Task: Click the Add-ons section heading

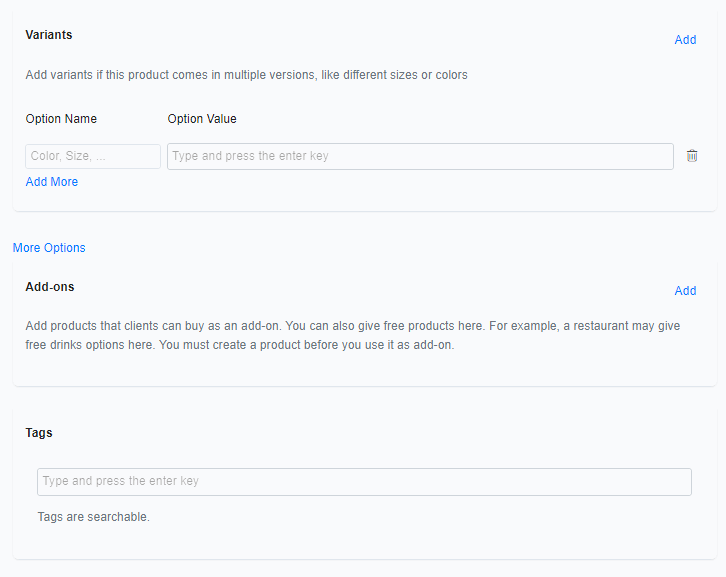Action: 50,287
